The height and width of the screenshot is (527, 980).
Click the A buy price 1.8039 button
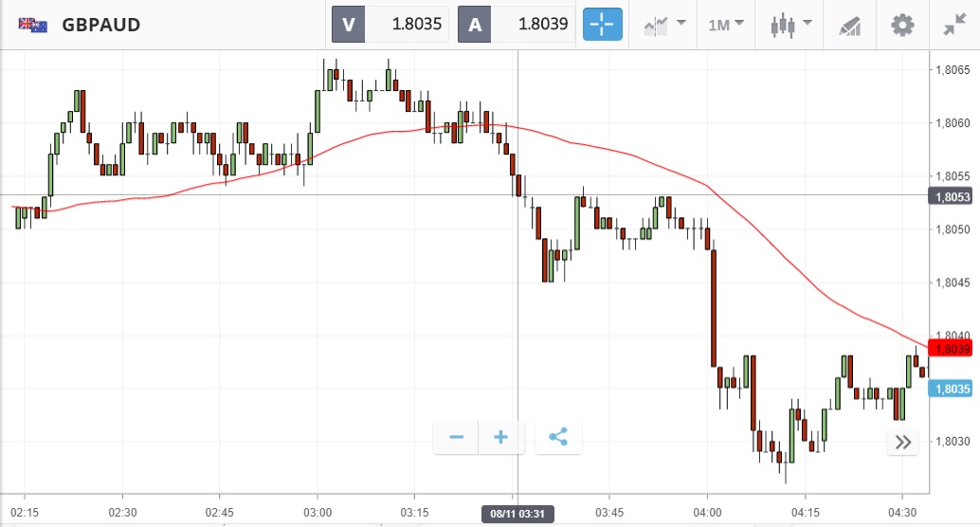click(517, 25)
